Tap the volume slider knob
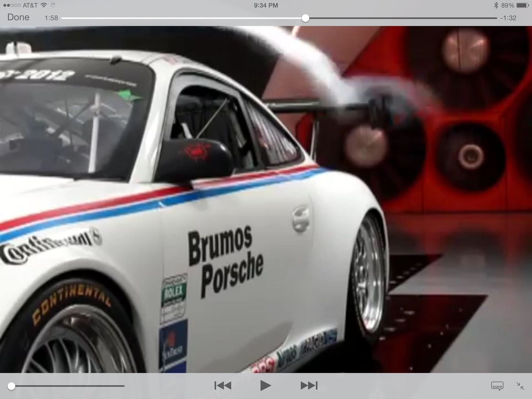Viewport: 532px width, 399px height. tap(11, 386)
